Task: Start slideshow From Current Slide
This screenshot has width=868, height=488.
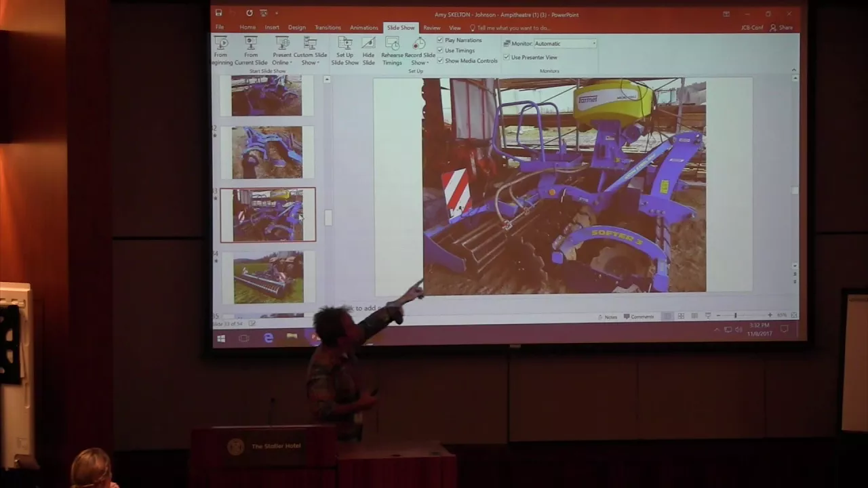Action: click(251, 52)
